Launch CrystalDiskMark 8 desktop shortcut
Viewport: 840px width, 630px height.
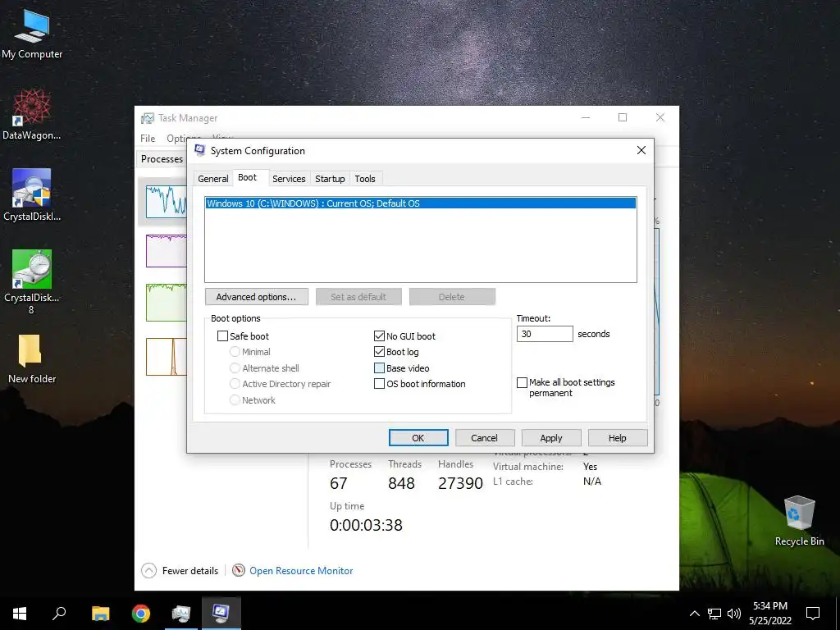point(32,281)
